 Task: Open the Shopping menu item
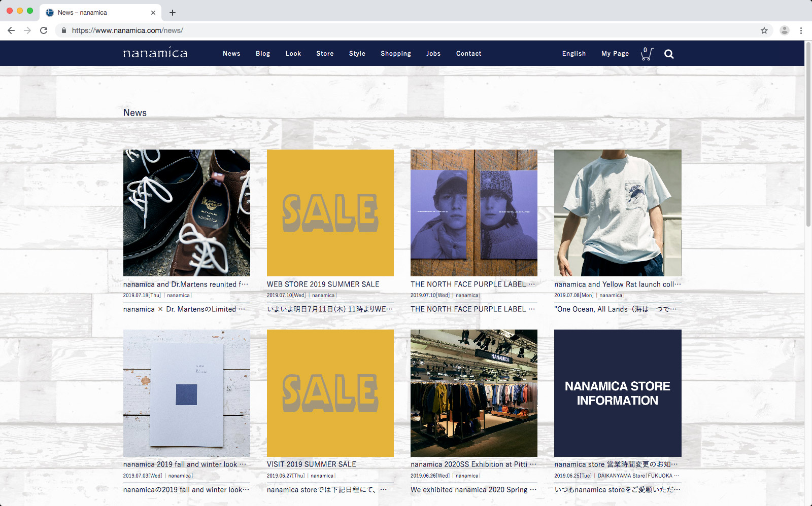(396, 54)
